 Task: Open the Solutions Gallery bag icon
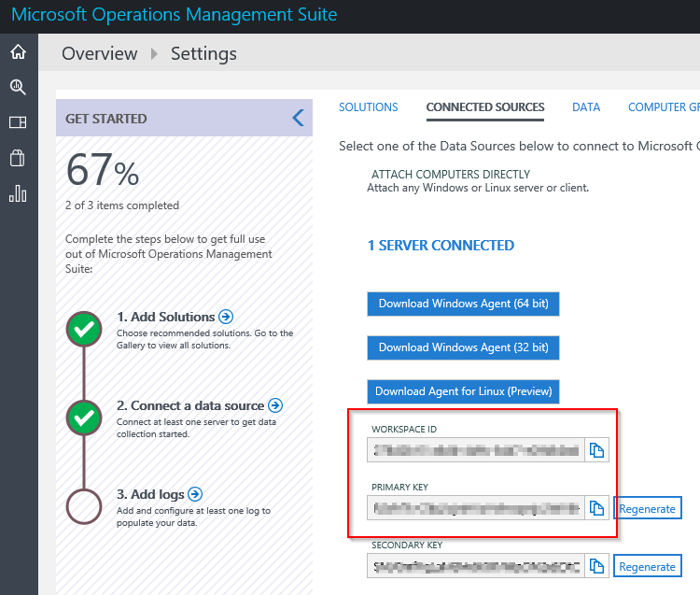(x=18, y=158)
